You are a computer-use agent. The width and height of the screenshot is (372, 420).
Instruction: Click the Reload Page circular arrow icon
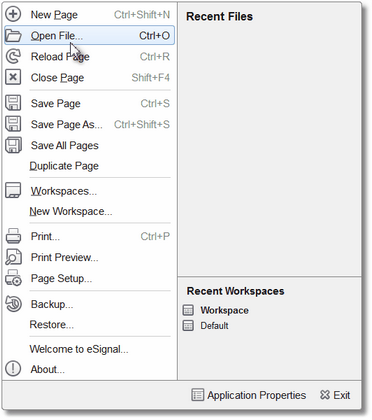(x=13, y=56)
